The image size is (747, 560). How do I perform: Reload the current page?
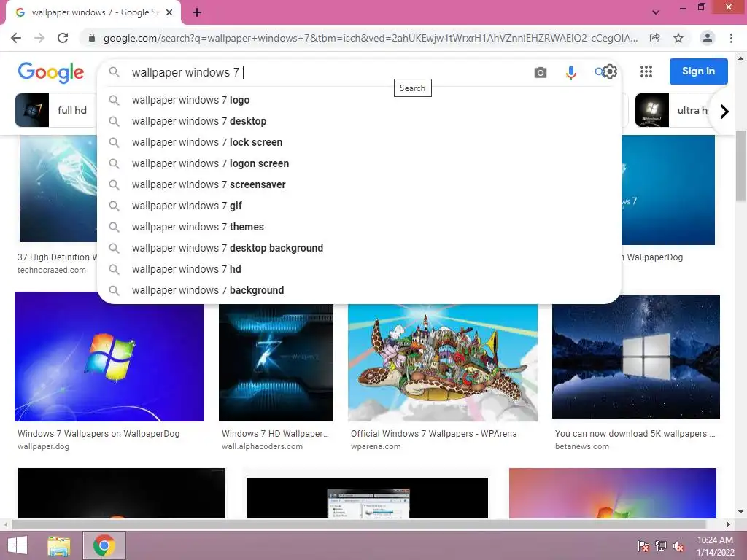63,38
